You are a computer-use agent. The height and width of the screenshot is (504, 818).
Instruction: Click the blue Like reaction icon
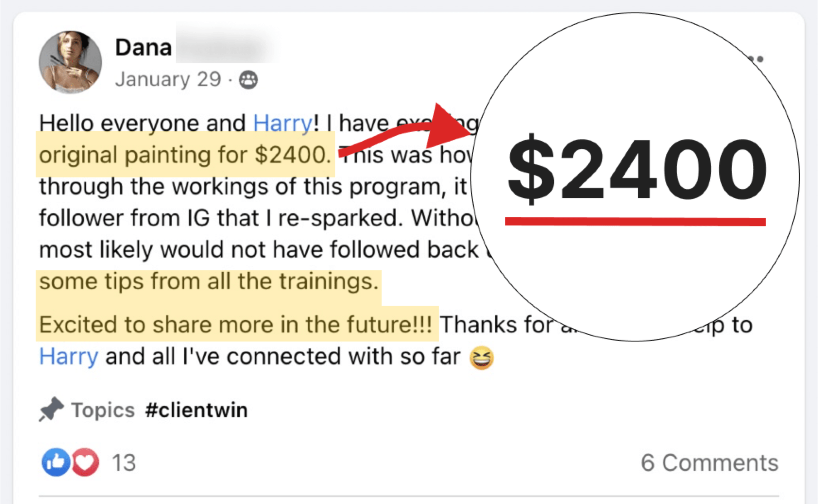coord(56,462)
